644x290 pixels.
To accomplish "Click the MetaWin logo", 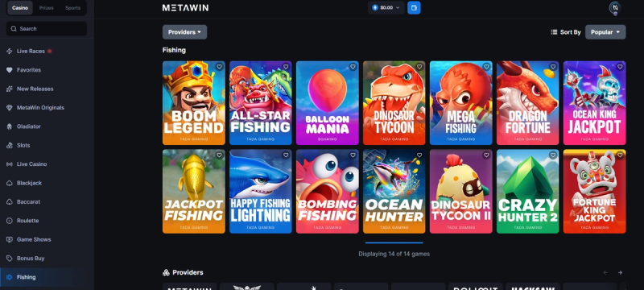I will [185, 8].
